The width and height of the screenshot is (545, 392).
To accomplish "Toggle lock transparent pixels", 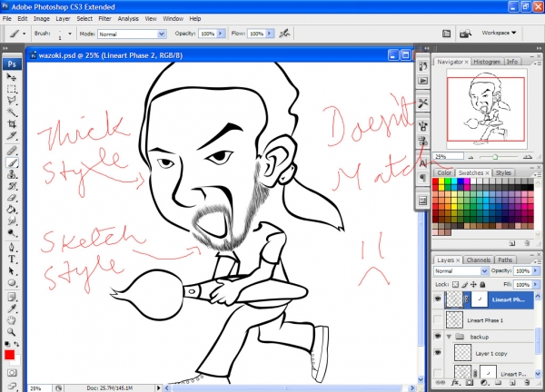I will point(455,284).
